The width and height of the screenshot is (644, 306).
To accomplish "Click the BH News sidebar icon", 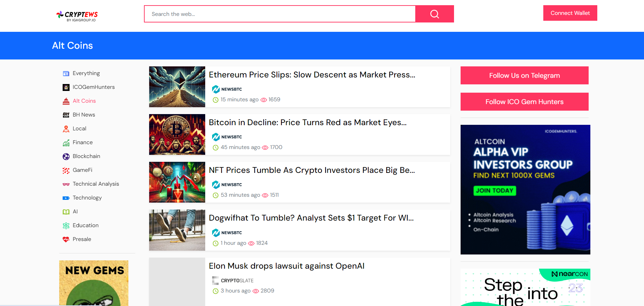I will [66, 115].
